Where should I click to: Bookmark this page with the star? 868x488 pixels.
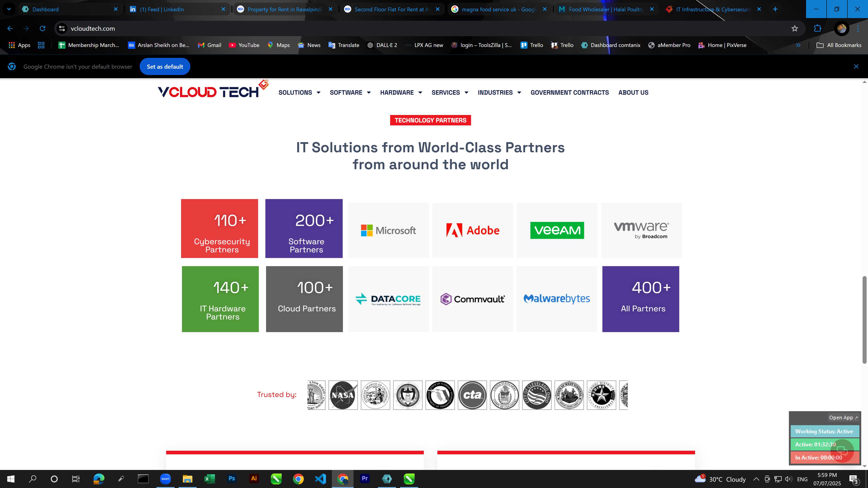tap(795, 29)
